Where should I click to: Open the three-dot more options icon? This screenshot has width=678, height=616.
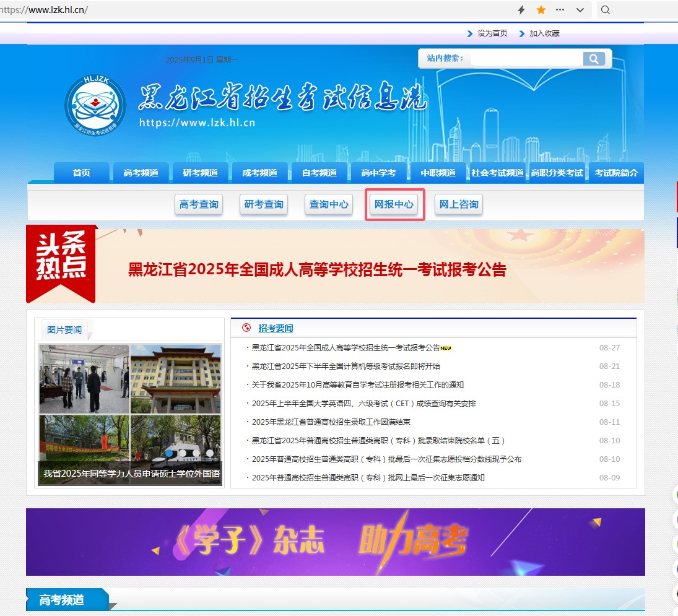tap(560, 10)
